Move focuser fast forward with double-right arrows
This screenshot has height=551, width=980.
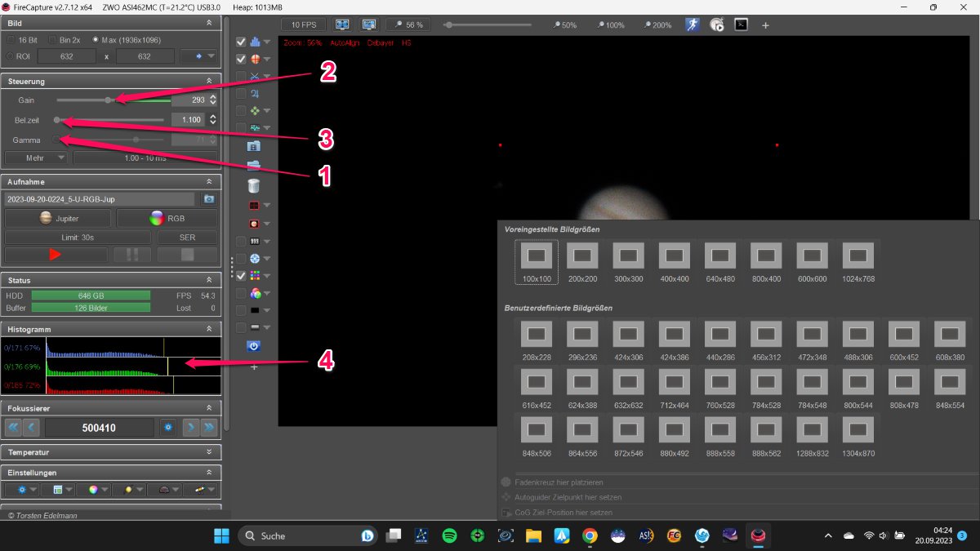coord(210,427)
